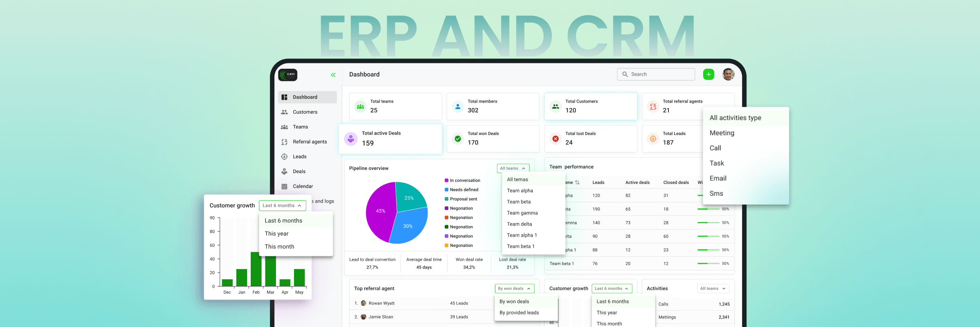The height and width of the screenshot is (327, 980).
Task: Click Rowan Wyatt's avatar
Action: coord(363,303)
